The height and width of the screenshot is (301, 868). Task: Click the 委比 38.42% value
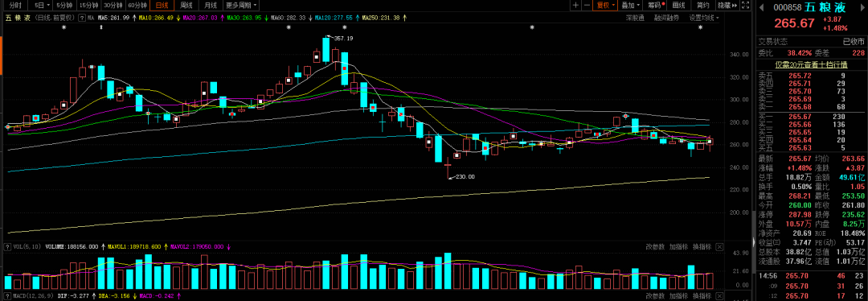[800, 53]
